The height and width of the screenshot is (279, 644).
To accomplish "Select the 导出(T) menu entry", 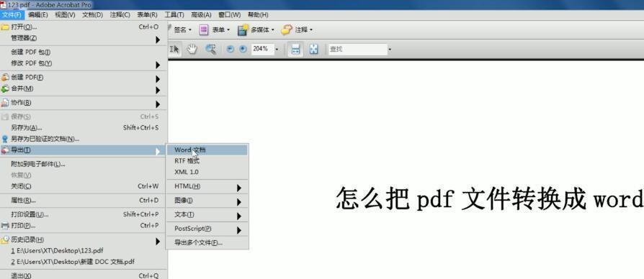I will point(84,150).
